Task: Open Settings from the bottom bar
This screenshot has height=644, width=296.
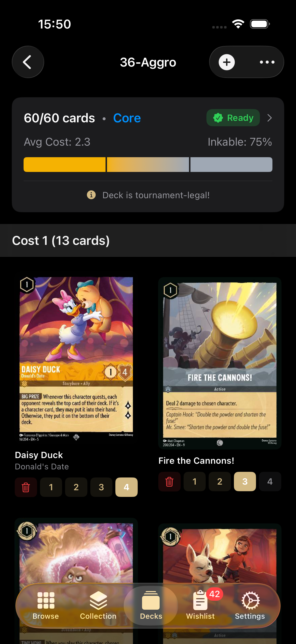Action: [x=250, y=604]
